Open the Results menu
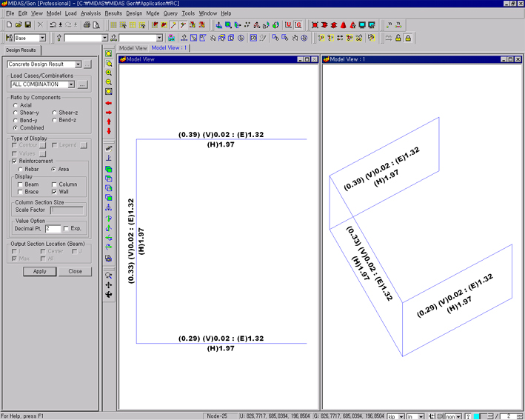 [x=113, y=13]
